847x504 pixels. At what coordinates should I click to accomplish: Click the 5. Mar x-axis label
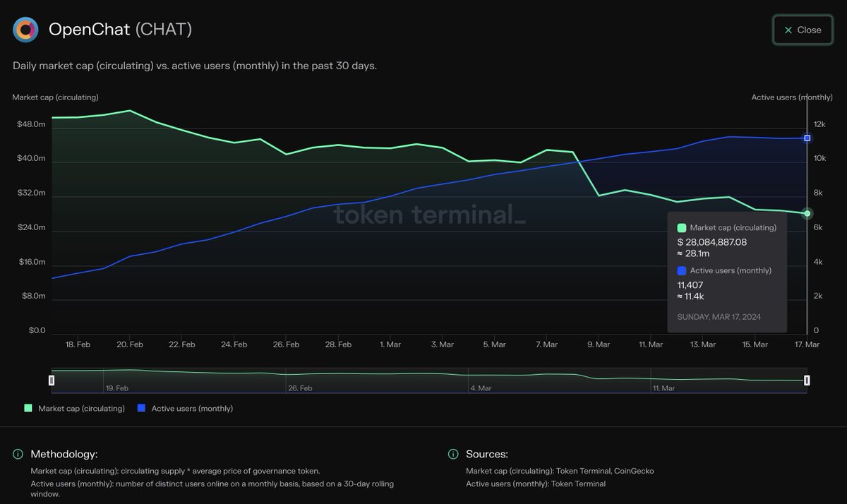pos(494,344)
